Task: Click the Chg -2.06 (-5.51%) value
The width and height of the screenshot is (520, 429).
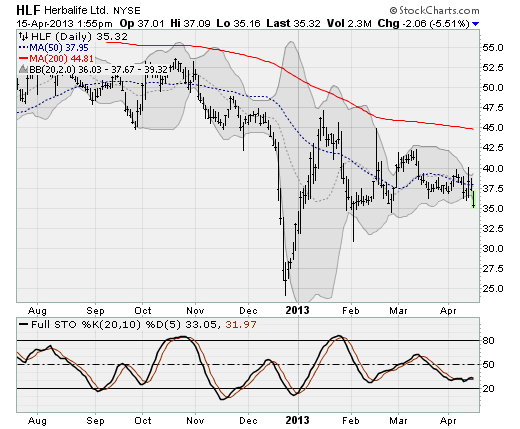Action: 423,24
